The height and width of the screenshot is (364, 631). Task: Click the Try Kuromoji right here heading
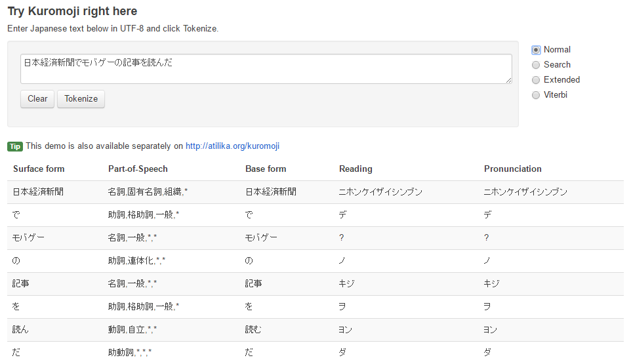(x=72, y=11)
